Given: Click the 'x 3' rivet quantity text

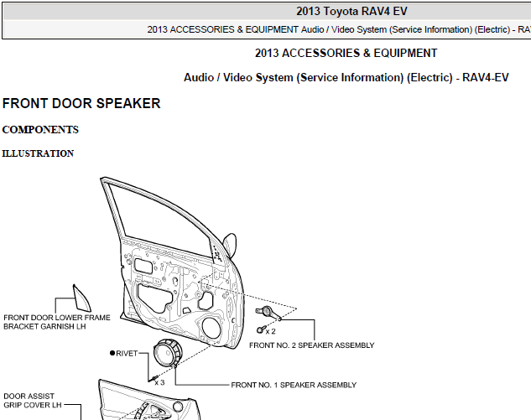Looking at the screenshot, I should (x=159, y=382).
